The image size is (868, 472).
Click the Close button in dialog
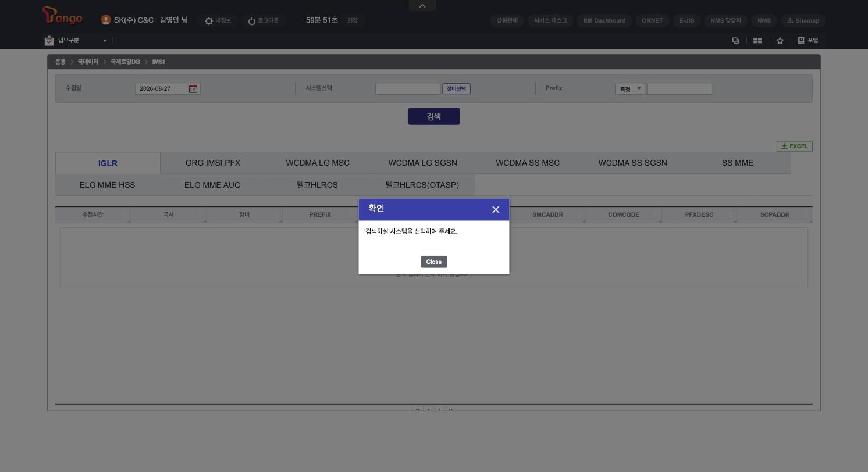click(x=434, y=262)
